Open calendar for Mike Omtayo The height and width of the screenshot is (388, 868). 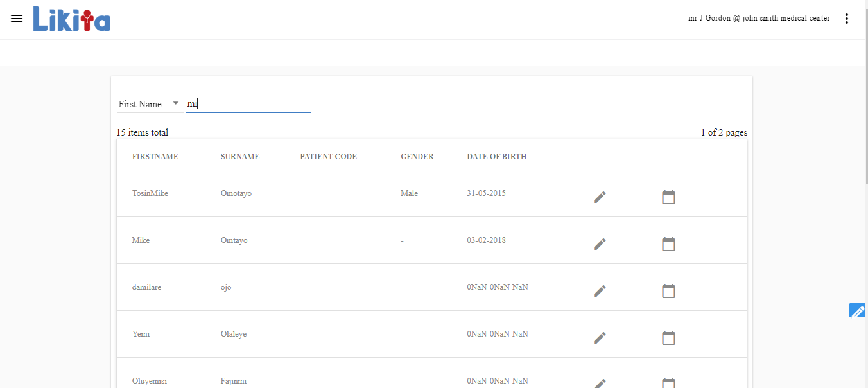pyautogui.click(x=668, y=244)
